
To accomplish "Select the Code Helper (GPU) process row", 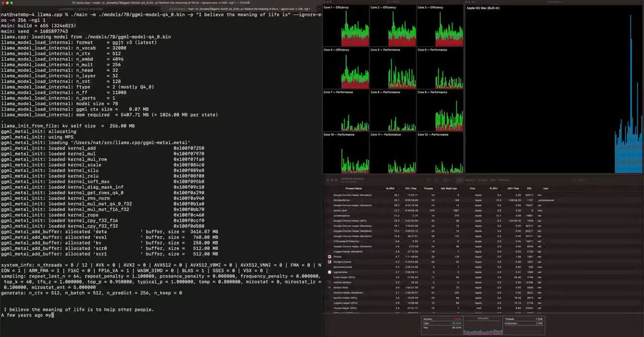I will [483, 277].
